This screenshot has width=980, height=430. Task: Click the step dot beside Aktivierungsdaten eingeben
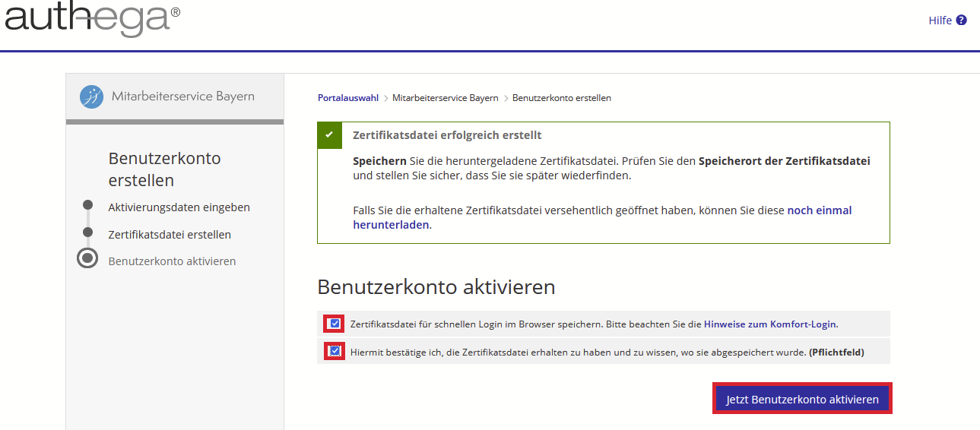coord(88,205)
